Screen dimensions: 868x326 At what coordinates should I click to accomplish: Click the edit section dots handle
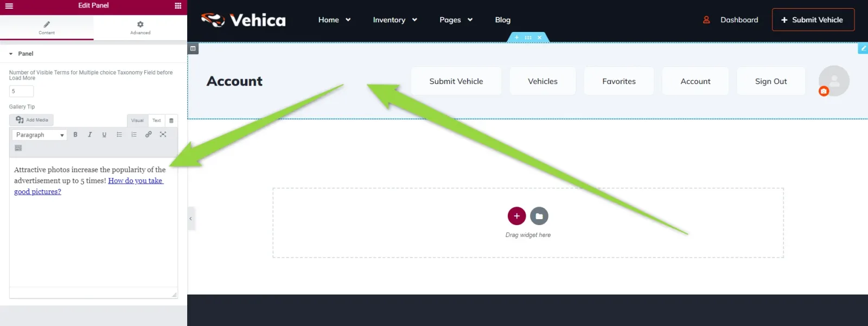coord(528,37)
